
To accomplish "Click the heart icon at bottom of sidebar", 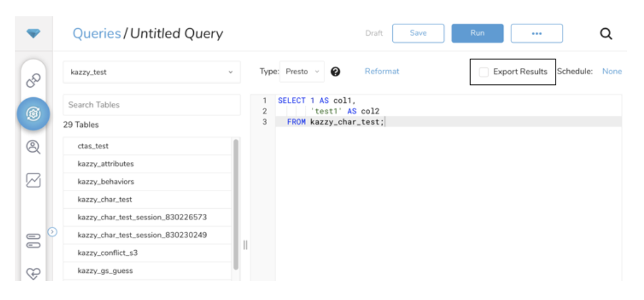I will pos(33,273).
